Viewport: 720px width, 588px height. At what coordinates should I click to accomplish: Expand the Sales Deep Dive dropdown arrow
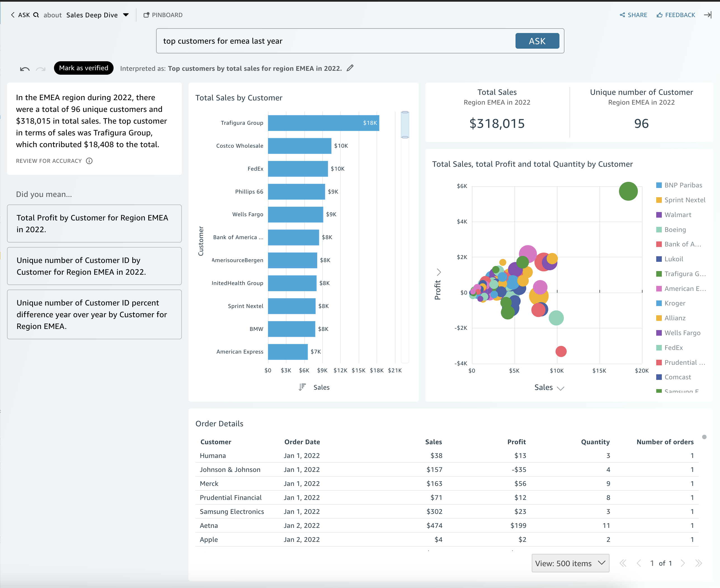126,14
